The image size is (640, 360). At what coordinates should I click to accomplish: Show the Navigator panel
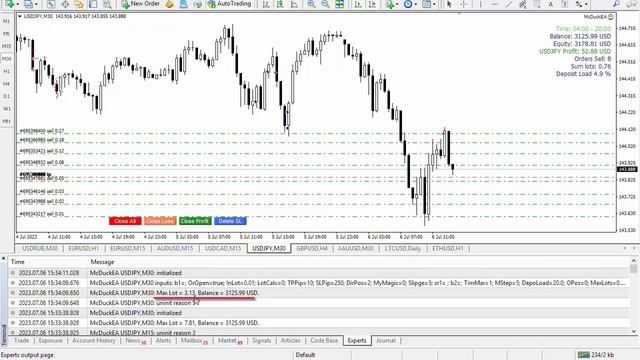79,4
